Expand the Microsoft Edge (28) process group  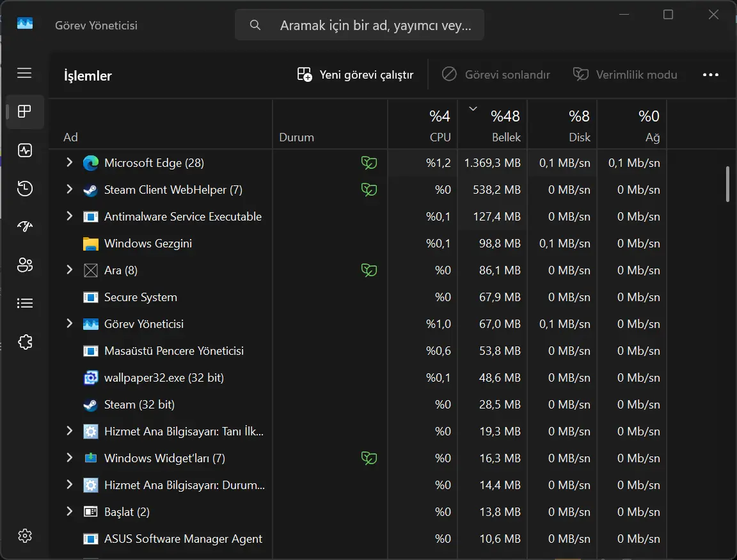point(69,162)
